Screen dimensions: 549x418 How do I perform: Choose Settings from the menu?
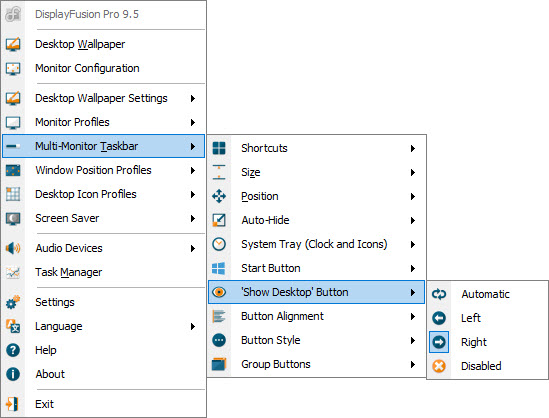[104, 302]
